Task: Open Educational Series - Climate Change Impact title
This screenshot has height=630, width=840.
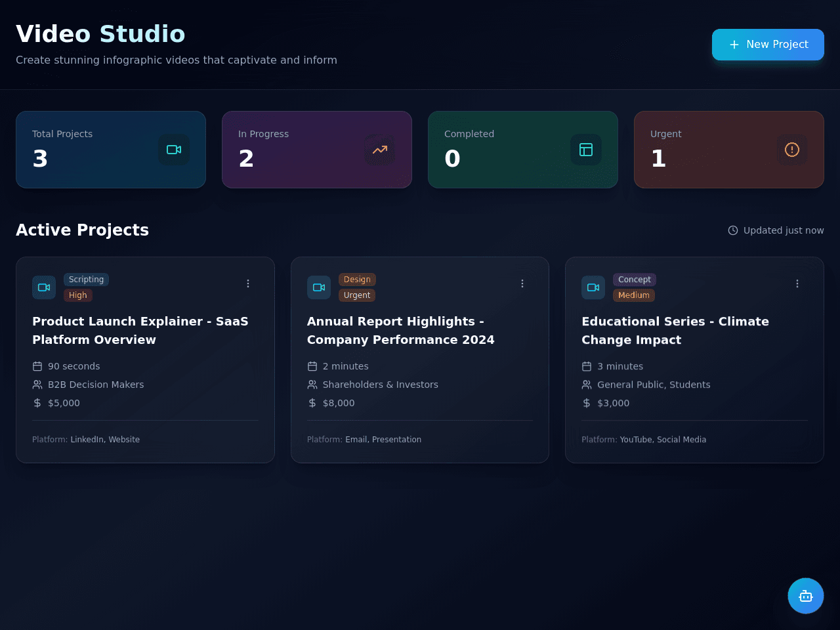Action: (x=675, y=331)
